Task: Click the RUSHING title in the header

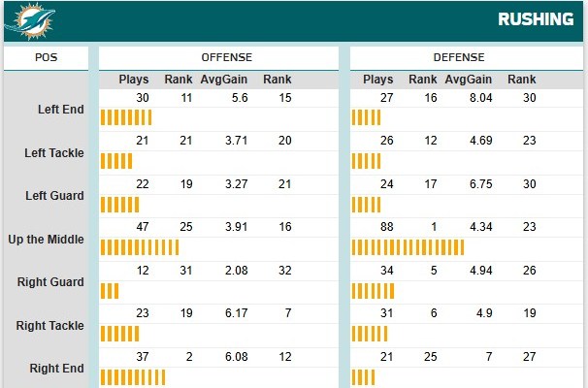Action: click(538, 20)
